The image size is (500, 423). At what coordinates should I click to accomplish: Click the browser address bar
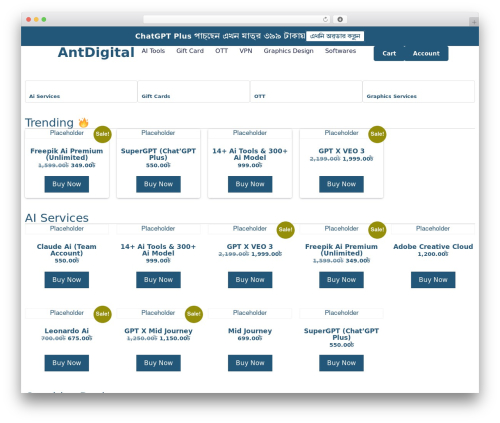click(236, 19)
